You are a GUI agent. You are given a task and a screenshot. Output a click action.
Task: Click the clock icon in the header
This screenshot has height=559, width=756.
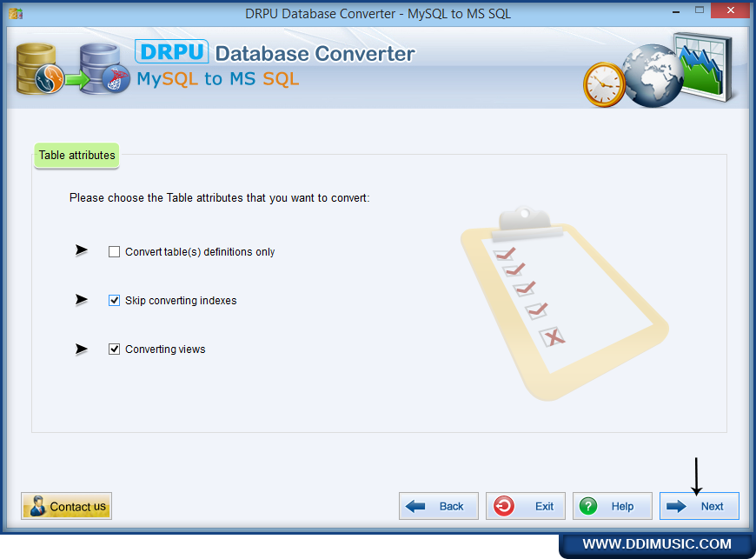tap(604, 84)
